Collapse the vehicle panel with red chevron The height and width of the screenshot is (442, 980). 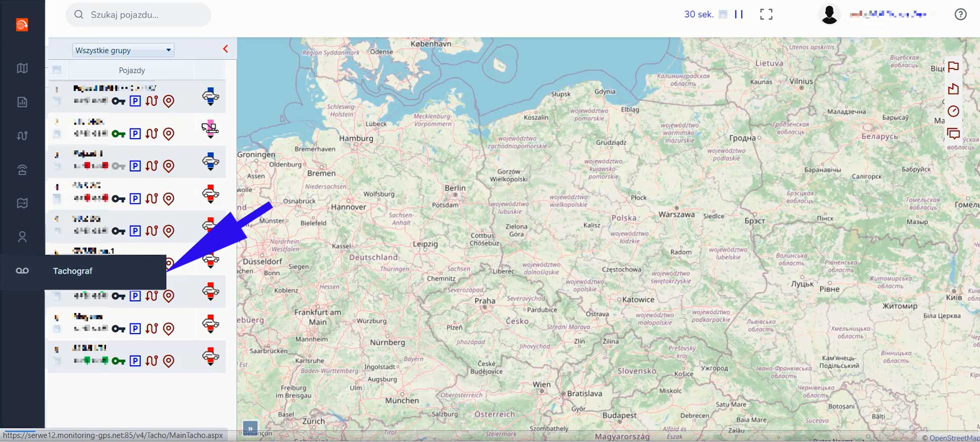[x=226, y=49]
